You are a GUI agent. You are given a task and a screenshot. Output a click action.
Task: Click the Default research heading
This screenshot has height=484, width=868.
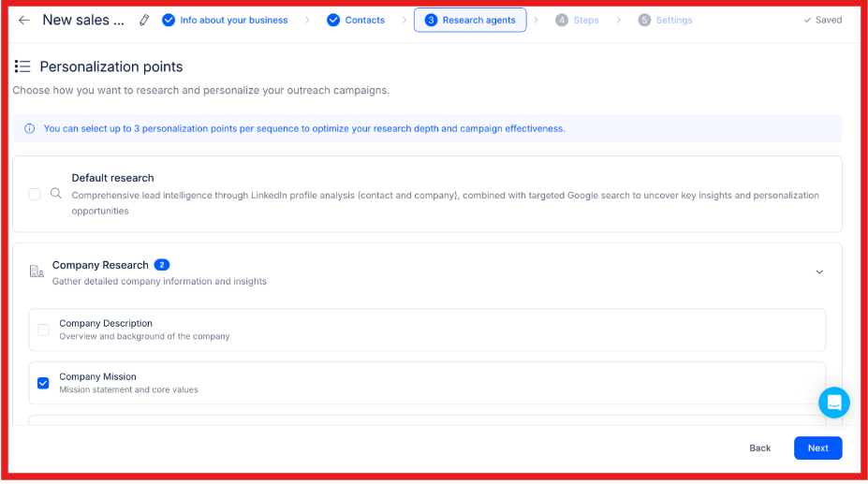point(113,178)
